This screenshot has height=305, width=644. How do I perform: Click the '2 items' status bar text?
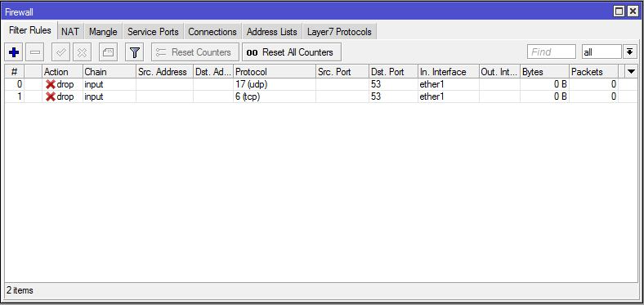click(x=20, y=290)
